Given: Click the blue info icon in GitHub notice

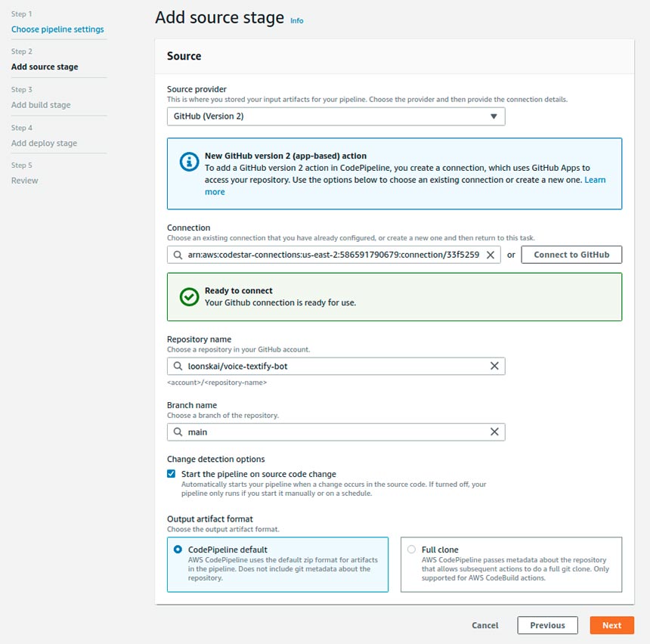Looking at the screenshot, I should 188,162.
